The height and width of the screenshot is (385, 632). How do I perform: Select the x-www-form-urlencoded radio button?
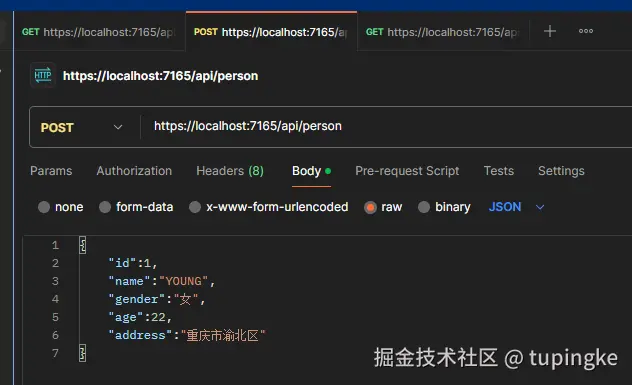click(195, 207)
